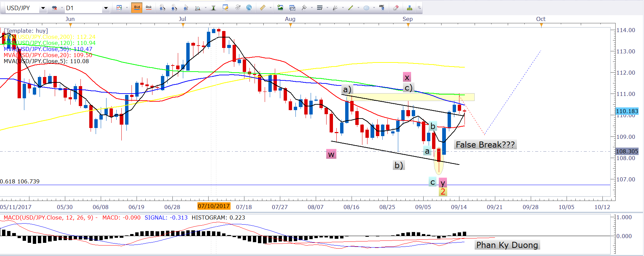Open the D1 timeframe dropdown
Screen dimensions: 644x256
click(106, 8)
